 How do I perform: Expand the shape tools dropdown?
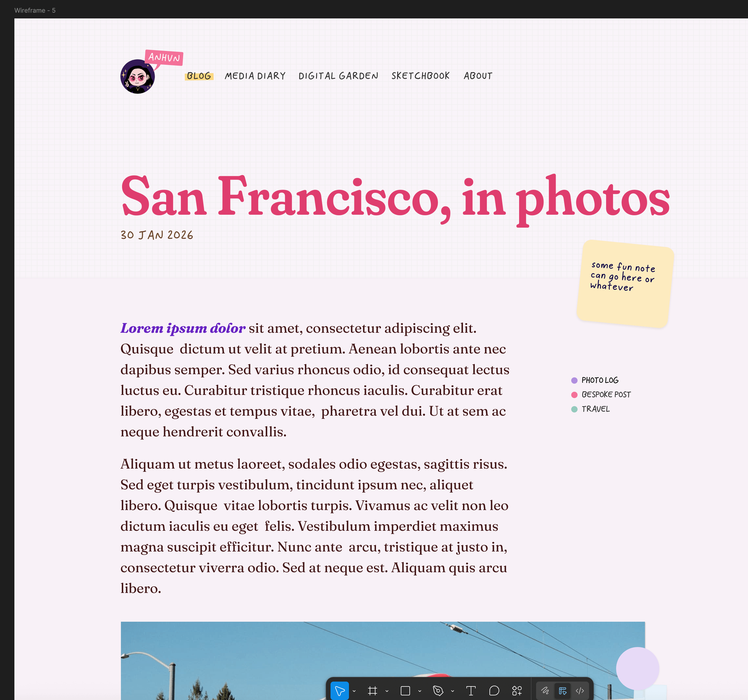click(419, 690)
